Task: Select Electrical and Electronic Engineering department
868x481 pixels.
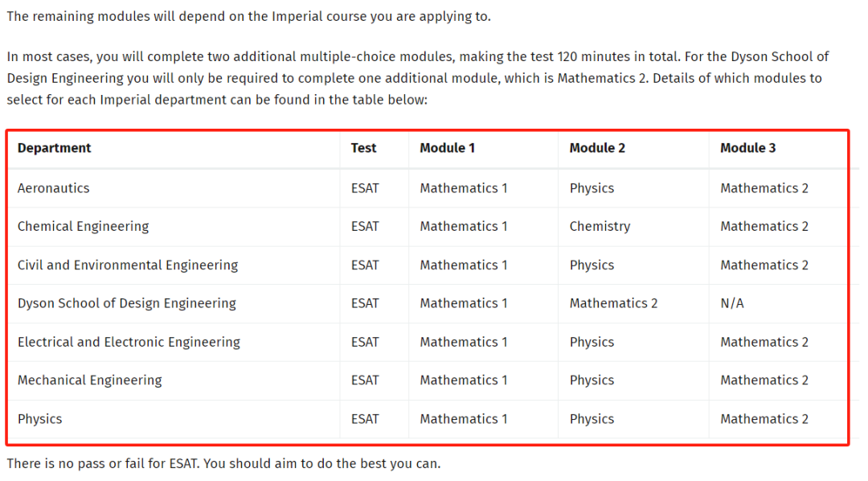Action: (129, 342)
